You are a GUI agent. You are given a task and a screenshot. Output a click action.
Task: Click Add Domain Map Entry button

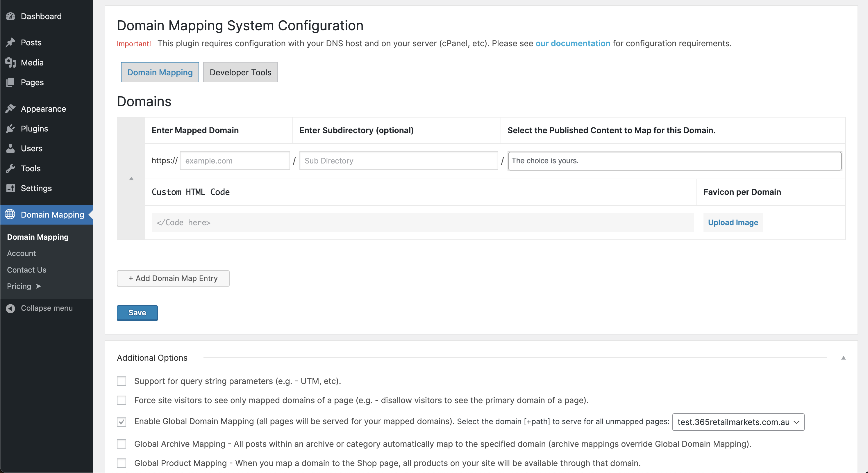pyautogui.click(x=173, y=278)
